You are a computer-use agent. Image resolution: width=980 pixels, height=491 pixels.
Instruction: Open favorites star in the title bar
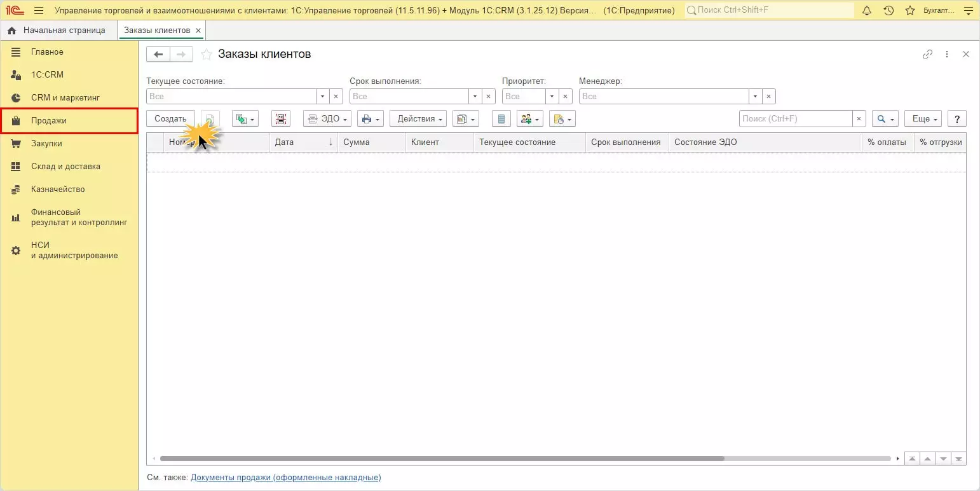(x=910, y=11)
